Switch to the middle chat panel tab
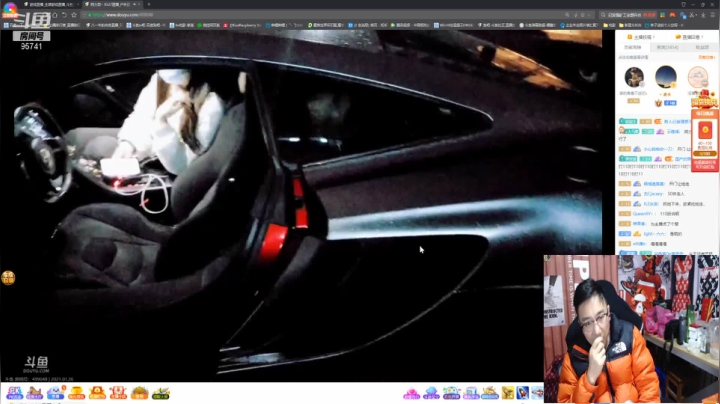Screen dimensions: 720x404 pos(667,47)
